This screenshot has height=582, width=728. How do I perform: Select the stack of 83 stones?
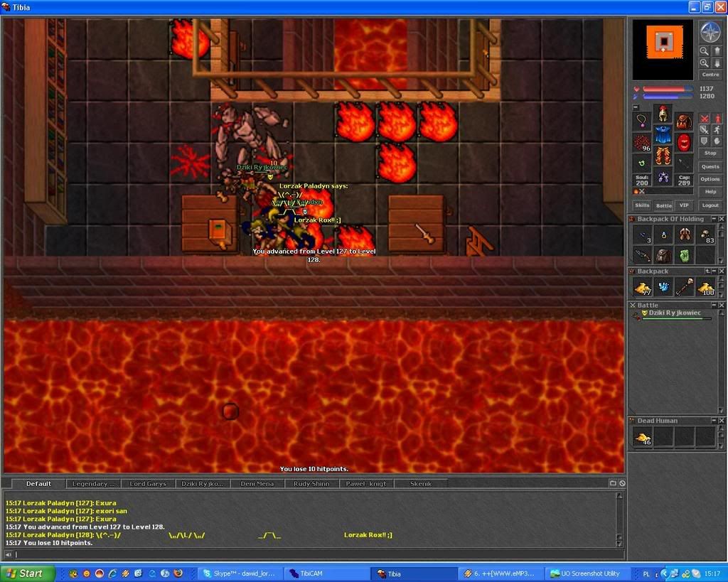[x=706, y=235]
